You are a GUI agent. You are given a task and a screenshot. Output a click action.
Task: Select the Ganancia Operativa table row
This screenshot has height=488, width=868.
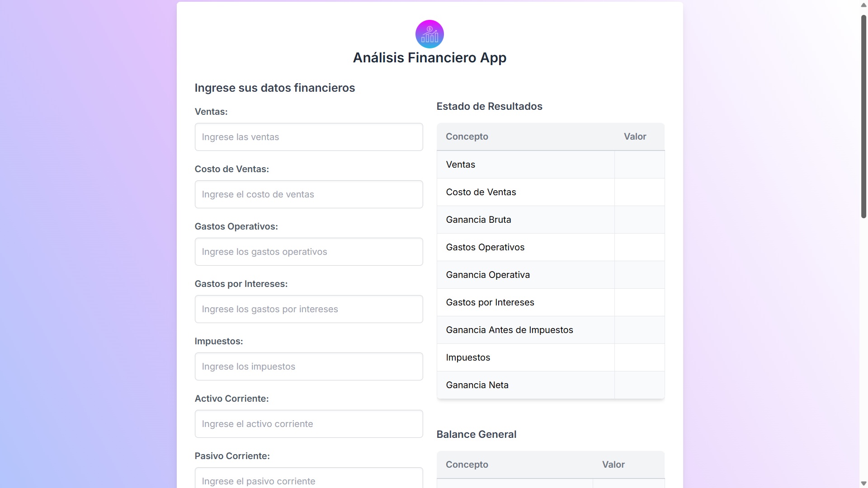pos(550,275)
